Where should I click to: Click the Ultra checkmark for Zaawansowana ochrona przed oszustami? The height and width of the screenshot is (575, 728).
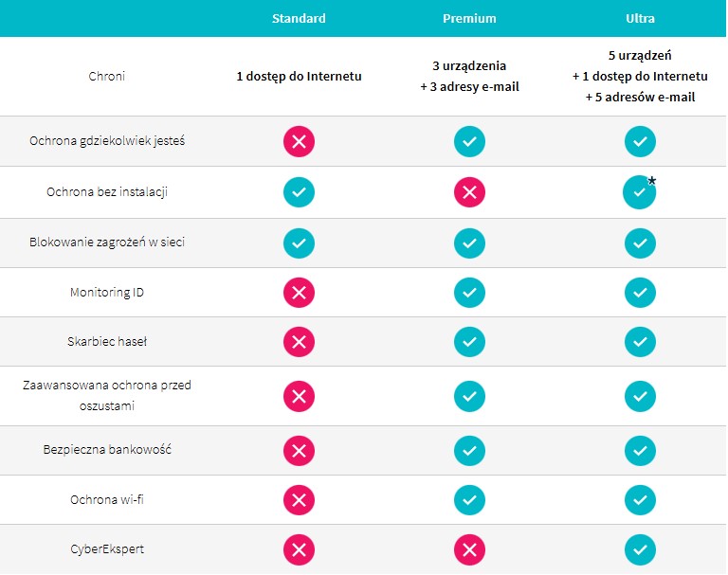640,395
